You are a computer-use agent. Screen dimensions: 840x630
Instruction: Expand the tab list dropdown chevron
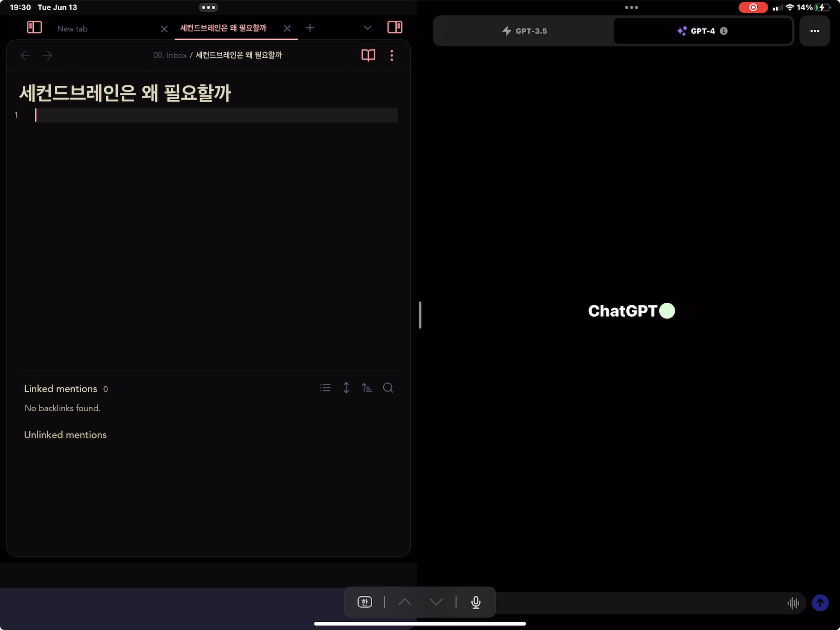point(367,28)
